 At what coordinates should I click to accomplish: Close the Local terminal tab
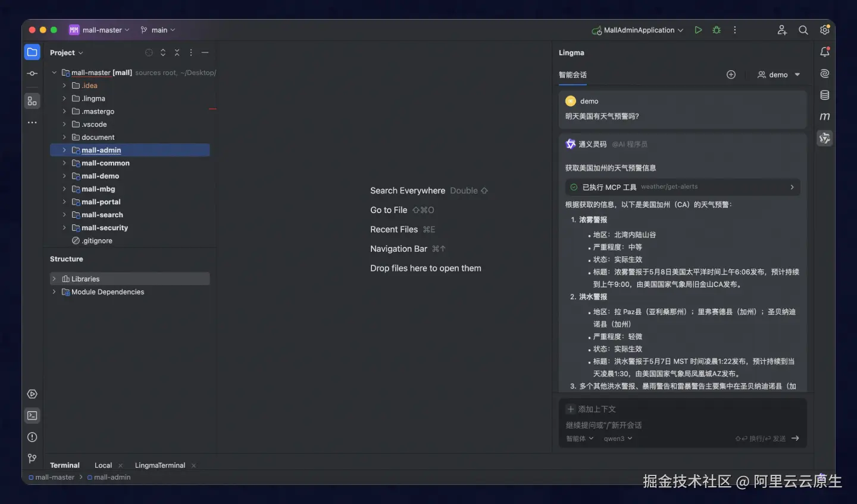tap(120, 465)
